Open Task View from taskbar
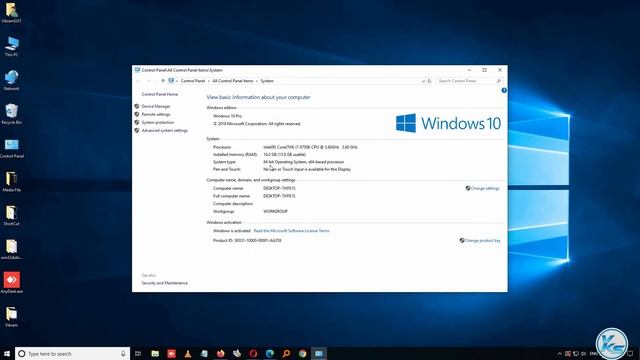The height and width of the screenshot is (360, 640). pos(138,353)
